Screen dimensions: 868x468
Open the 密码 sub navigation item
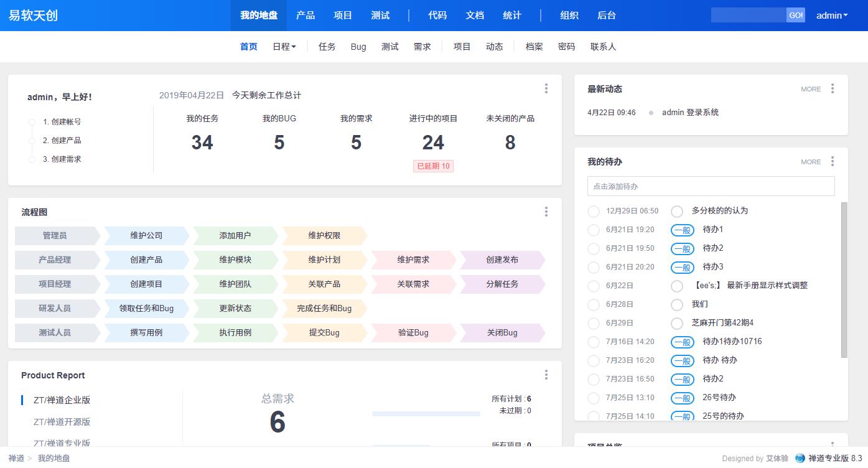566,47
